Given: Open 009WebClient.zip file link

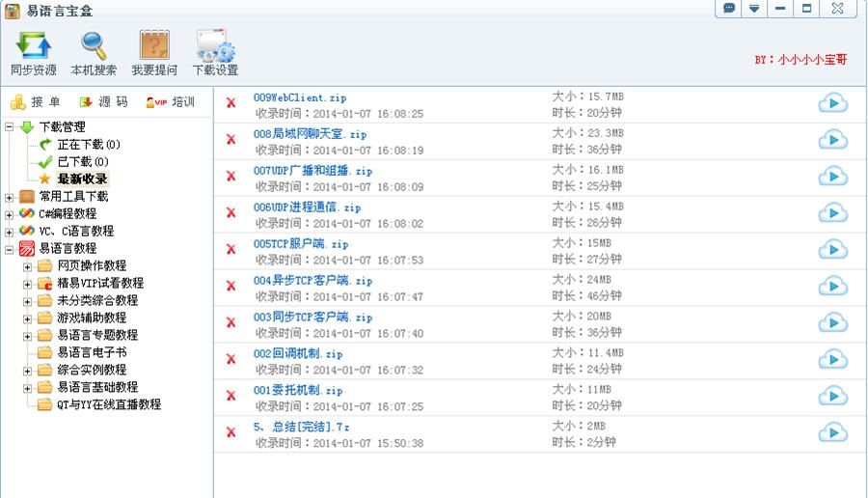Looking at the screenshot, I should click(x=300, y=97).
